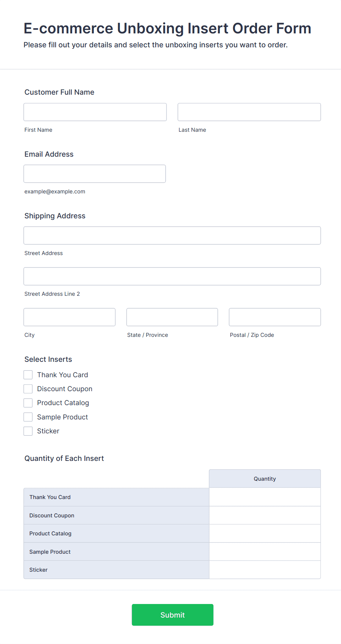The image size is (341, 644).
Task: Focus the Email Address text box
Action: [x=95, y=174]
